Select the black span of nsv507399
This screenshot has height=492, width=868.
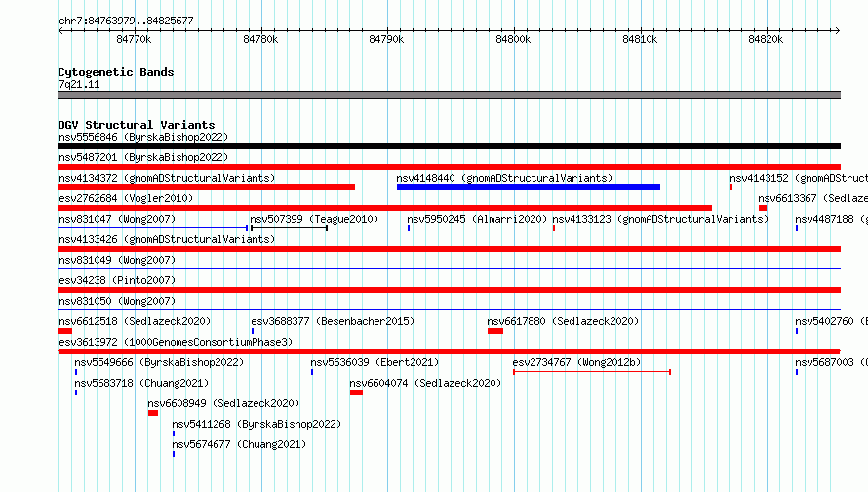pyautogui.click(x=289, y=228)
